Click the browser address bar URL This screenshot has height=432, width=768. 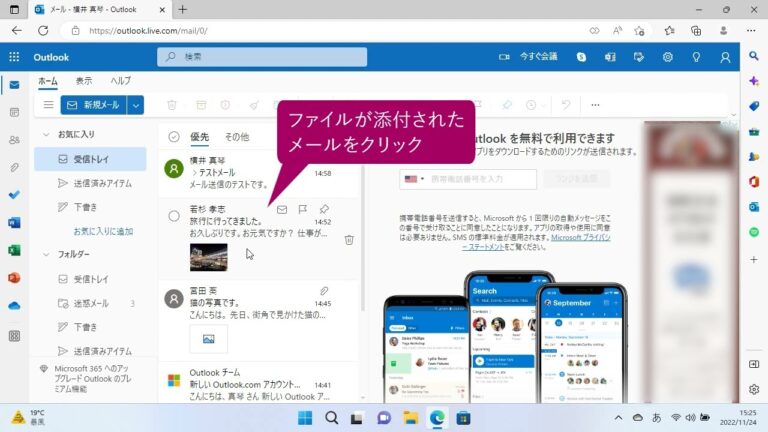pyautogui.click(x=148, y=30)
